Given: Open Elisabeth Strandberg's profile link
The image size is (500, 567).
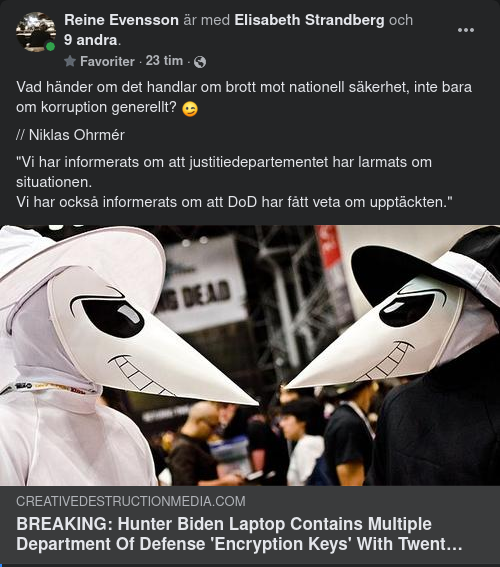Looking at the screenshot, I should 309,20.
